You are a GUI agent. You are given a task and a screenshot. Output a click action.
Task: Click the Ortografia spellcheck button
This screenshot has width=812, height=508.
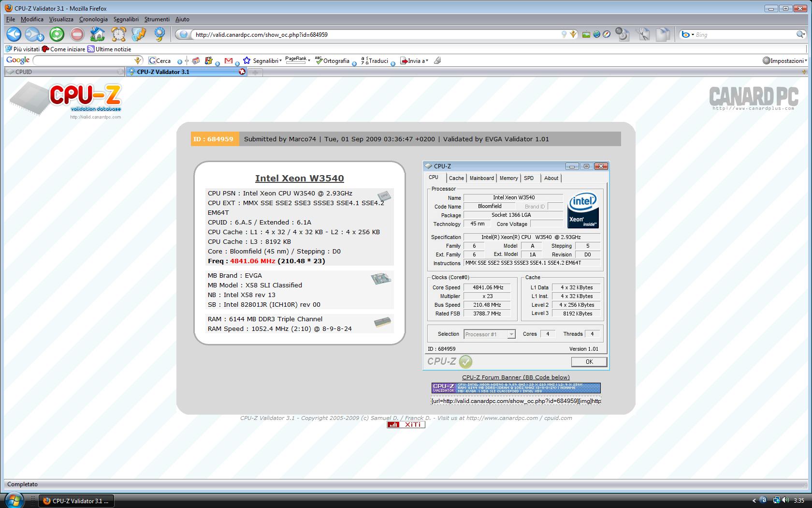[332, 60]
